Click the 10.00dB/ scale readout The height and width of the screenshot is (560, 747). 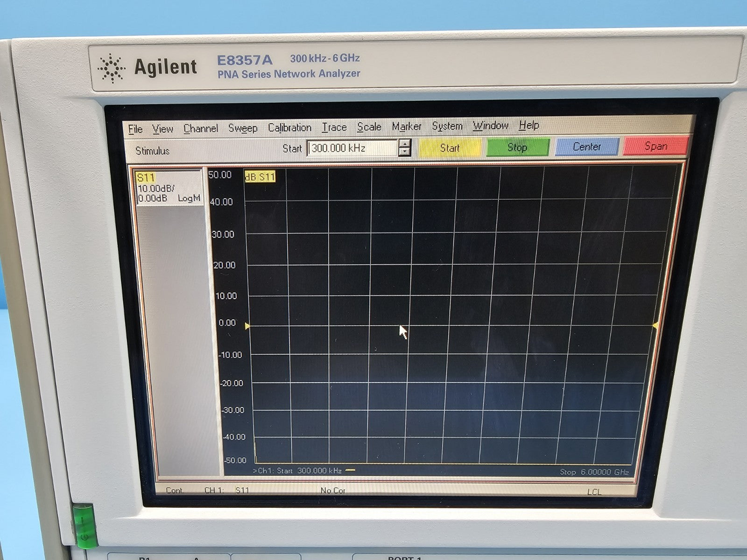(x=156, y=189)
